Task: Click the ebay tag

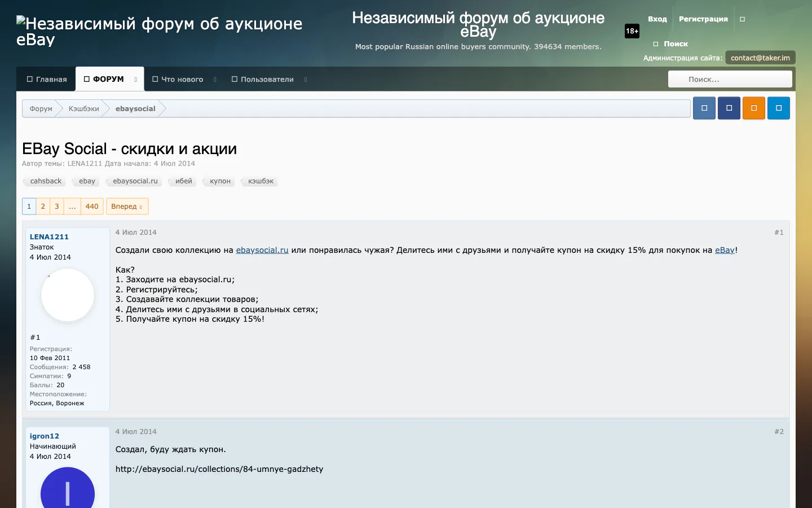Action: [86, 181]
